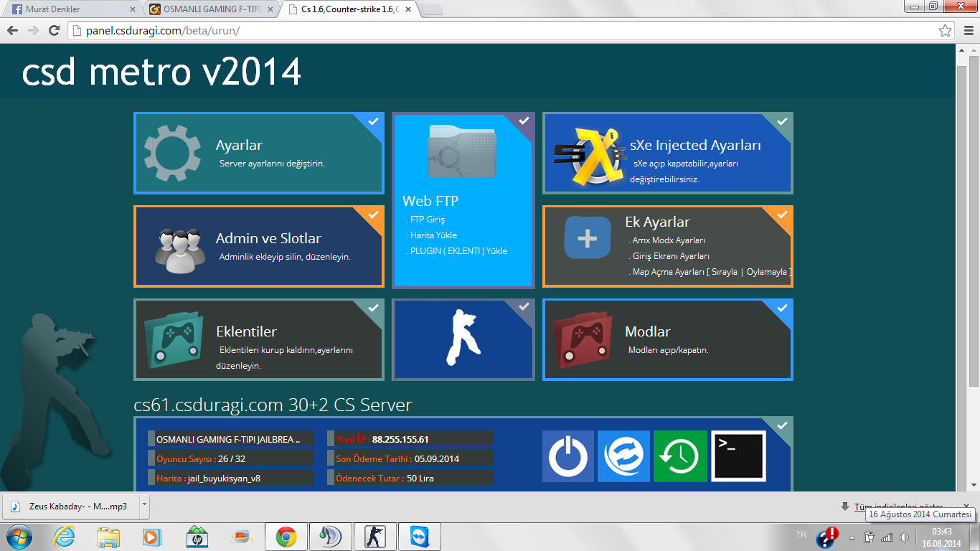Click the HP icon in the taskbar
980x551 pixels.
196,537
